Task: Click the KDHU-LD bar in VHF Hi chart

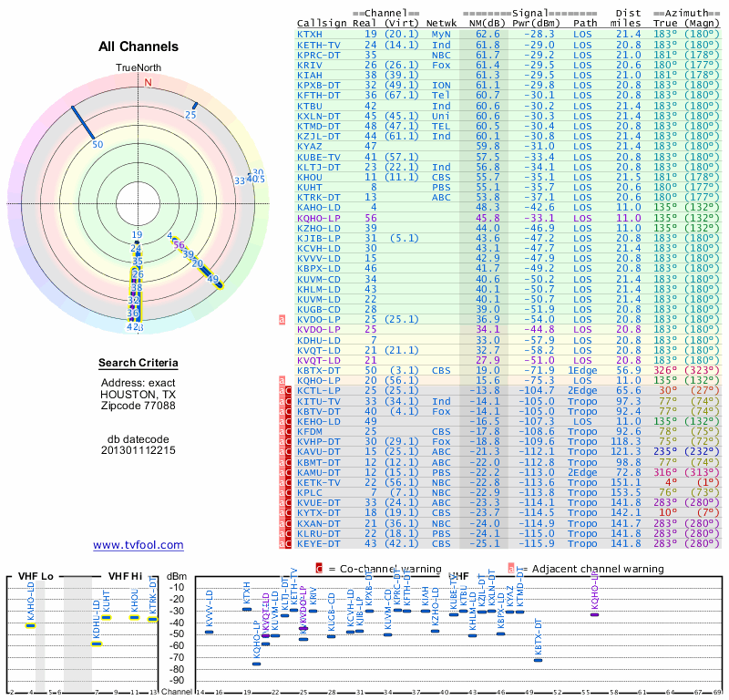Action: [97, 643]
